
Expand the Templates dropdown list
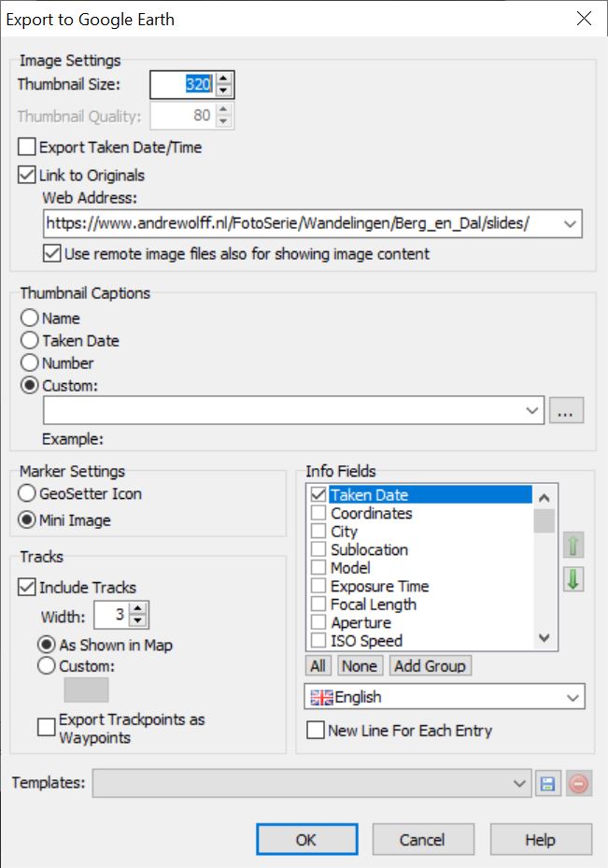coord(520,784)
